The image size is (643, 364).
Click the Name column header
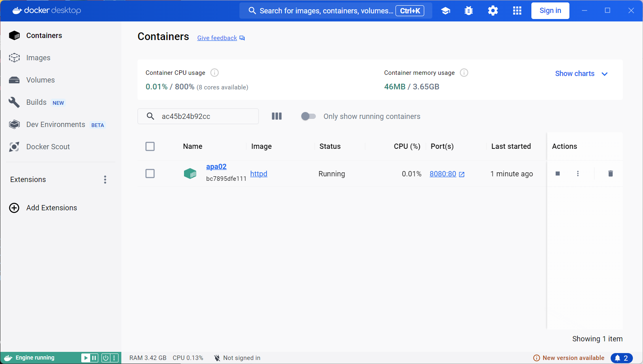(193, 146)
